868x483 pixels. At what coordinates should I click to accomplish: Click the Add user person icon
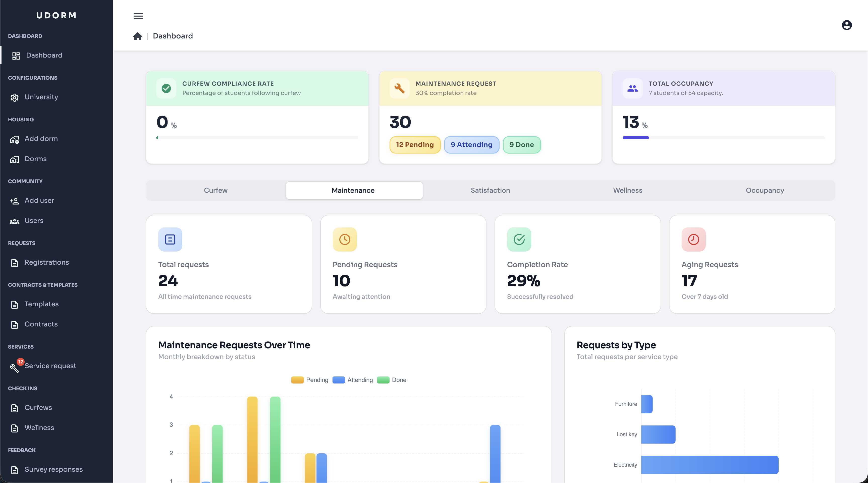[x=15, y=201]
